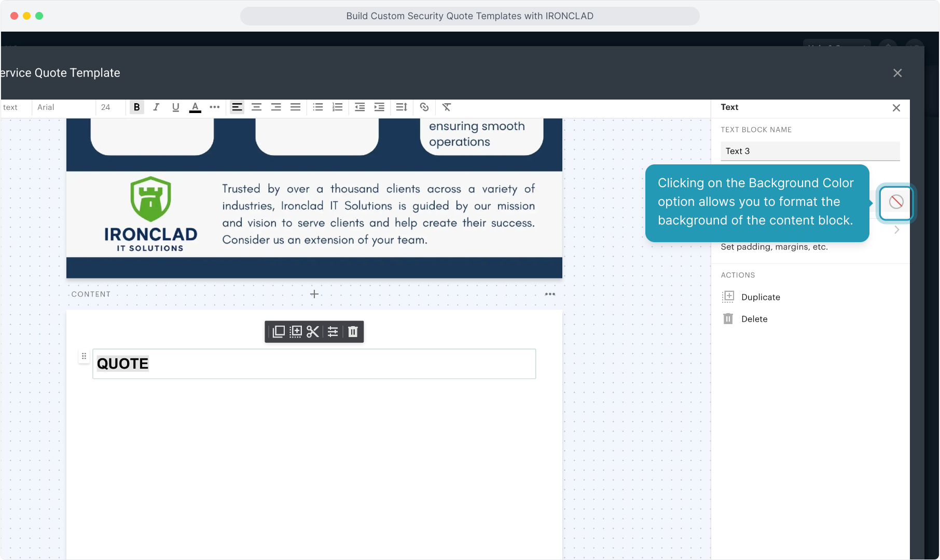Toggle underline text formatting
Screen dimensions: 940x560
pyautogui.click(x=175, y=107)
